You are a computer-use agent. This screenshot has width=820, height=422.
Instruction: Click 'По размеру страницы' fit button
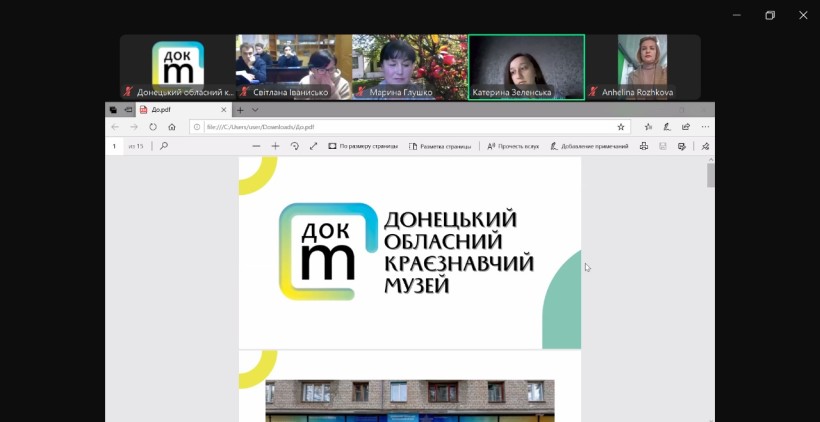(x=363, y=146)
